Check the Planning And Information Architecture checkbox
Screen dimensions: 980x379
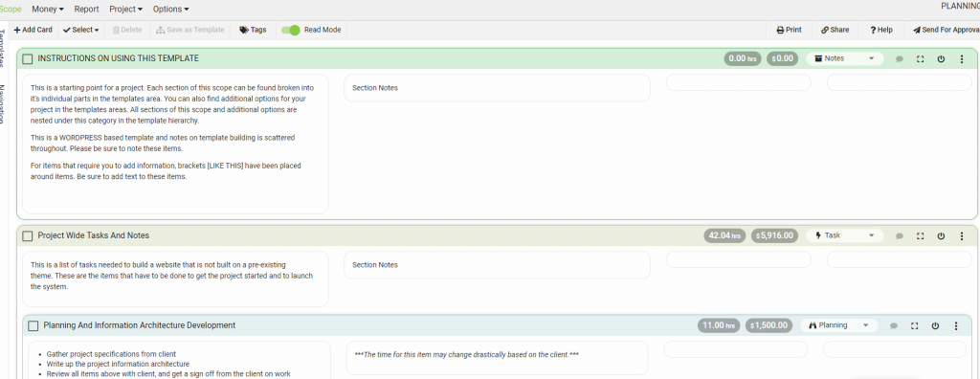tap(33, 325)
